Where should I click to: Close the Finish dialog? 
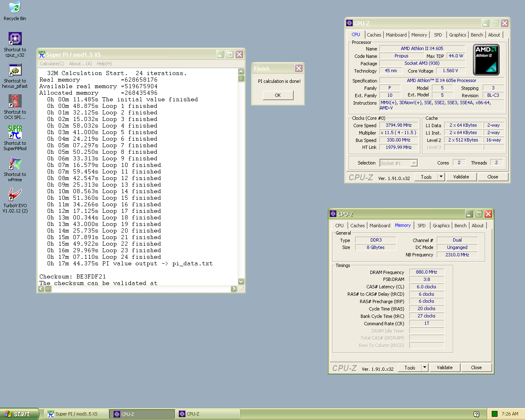coord(299,68)
